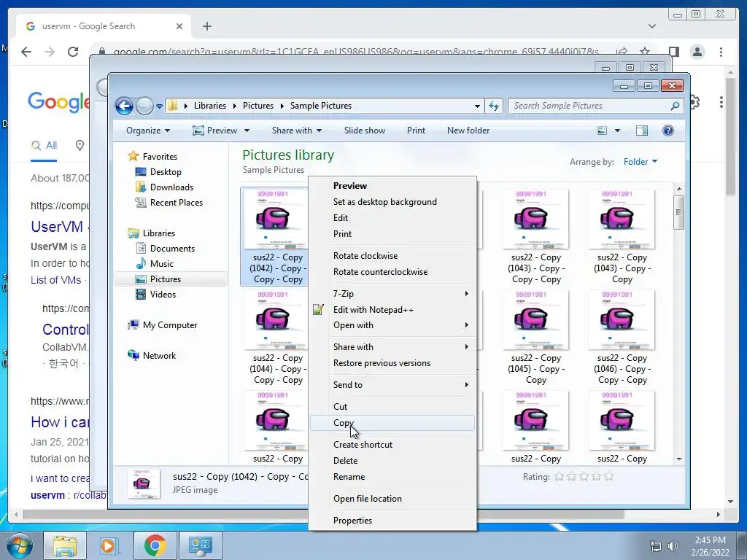This screenshot has width=747, height=560.
Task: Choose Preview from the context menu
Action: pos(392,186)
